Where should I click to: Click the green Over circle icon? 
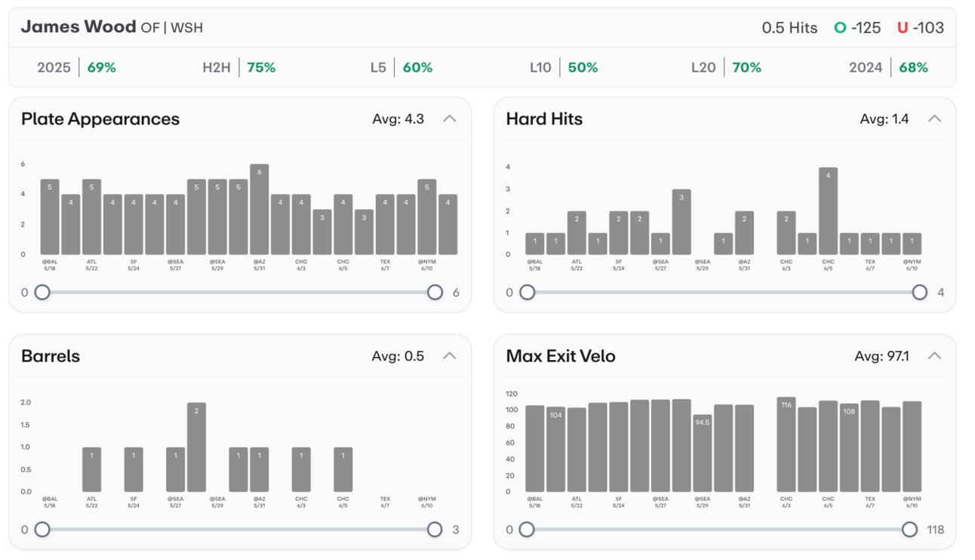click(x=840, y=28)
